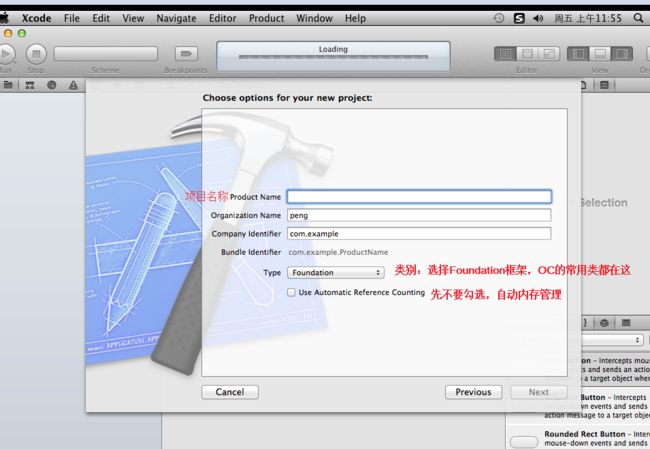Screen dimensions: 650x449
Task: Toggle the Utilities pane view button
Action: (622, 54)
